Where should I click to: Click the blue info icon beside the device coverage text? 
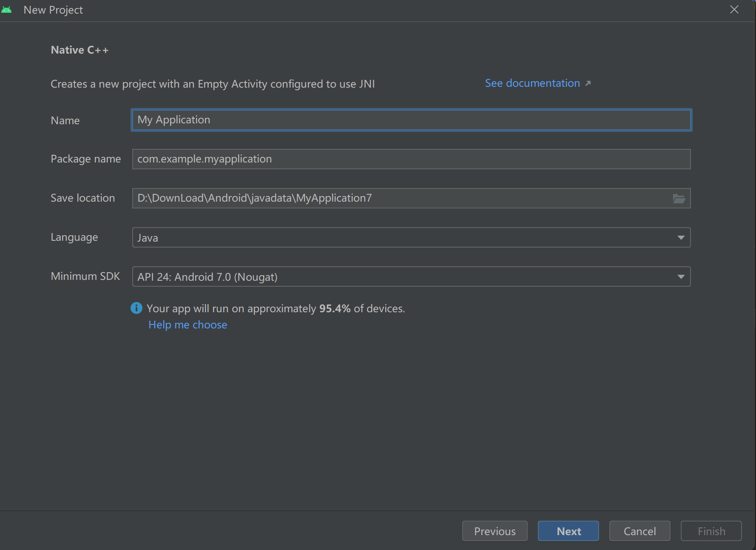point(136,308)
